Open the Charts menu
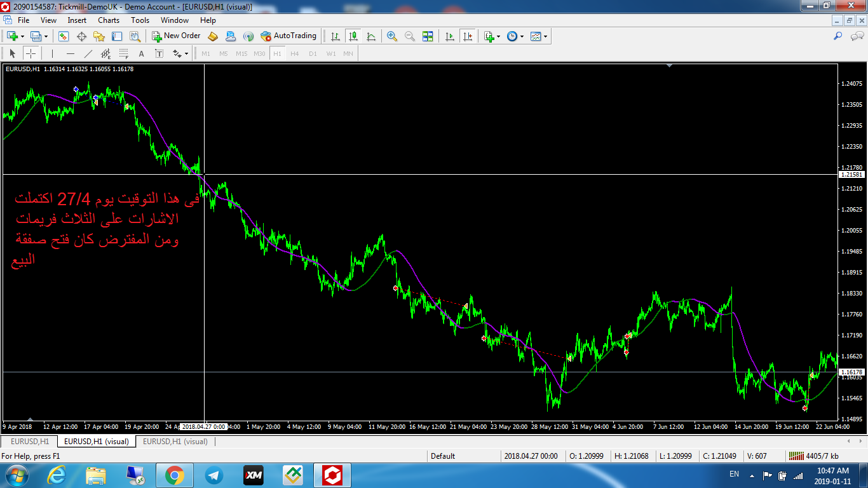The height and width of the screenshot is (488, 868). tap(108, 20)
